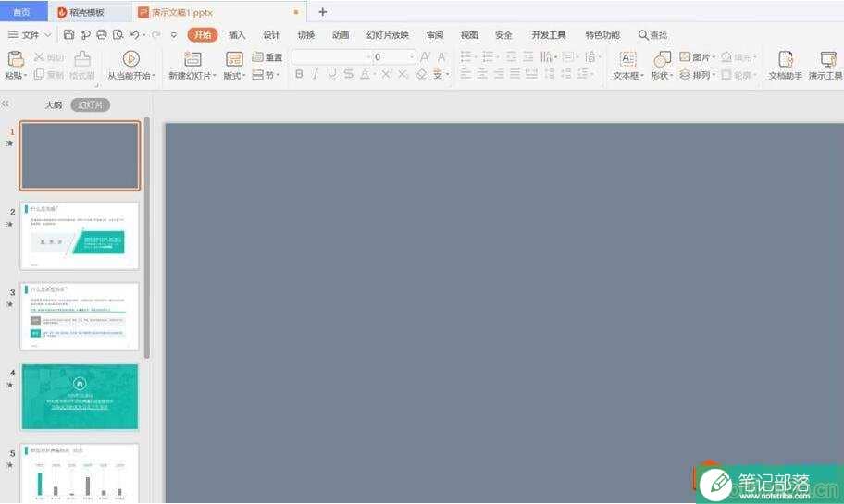
Task: Add a new document tab with plus
Action: pyautogui.click(x=322, y=12)
